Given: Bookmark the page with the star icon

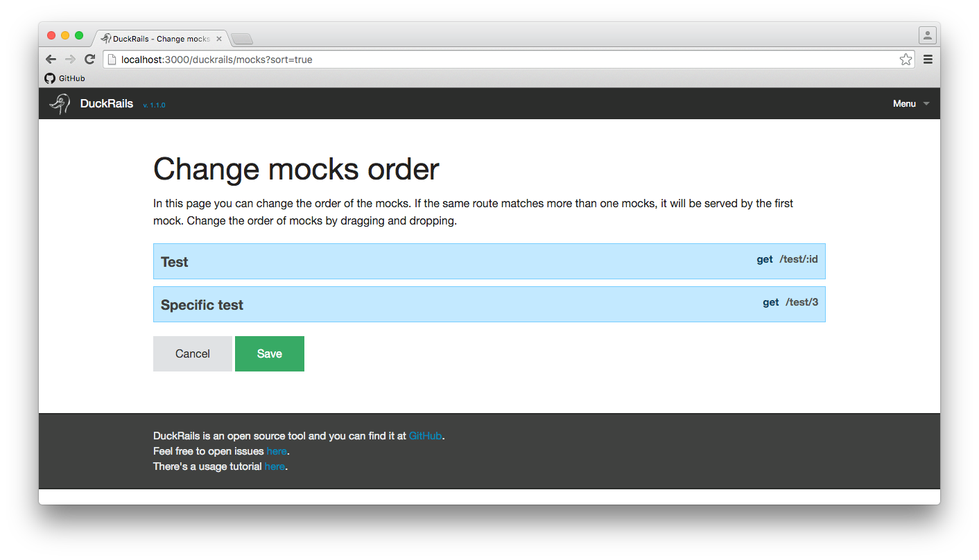Looking at the screenshot, I should [906, 60].
